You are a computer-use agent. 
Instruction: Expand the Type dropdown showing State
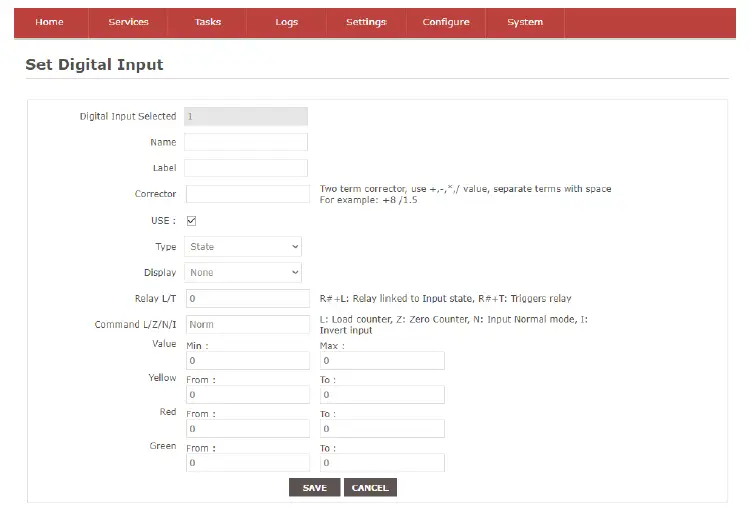coord(243,246)
